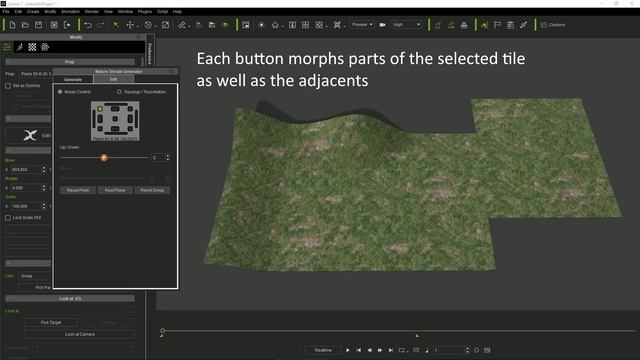
Task: Collapse the Look at section header
Action: (x=70, y=299)
